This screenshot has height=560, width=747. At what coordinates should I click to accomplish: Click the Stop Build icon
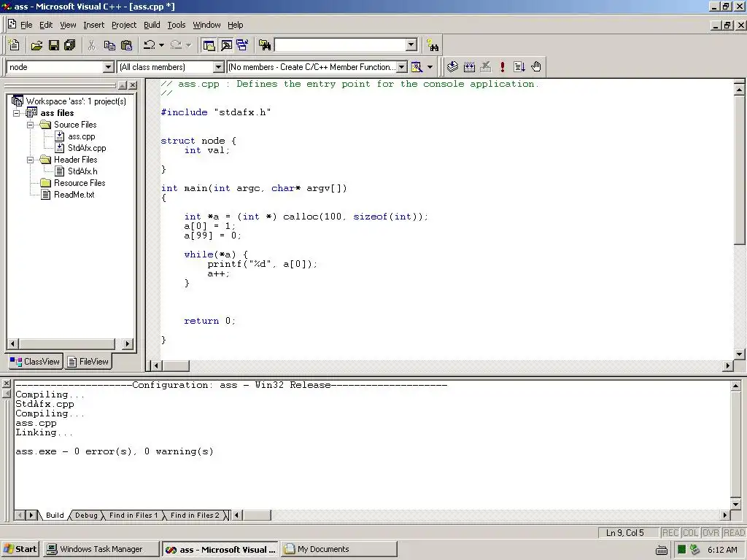coord(485,66)
